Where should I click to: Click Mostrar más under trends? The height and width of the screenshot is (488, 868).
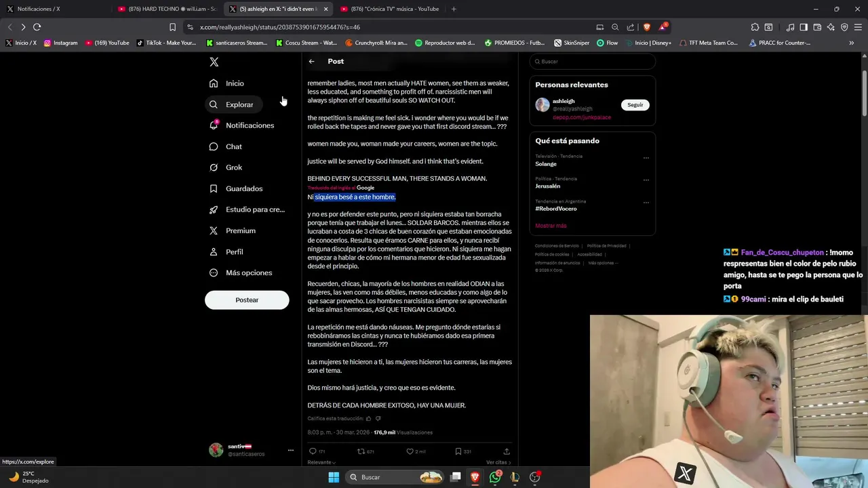click(x=551, y=226)
